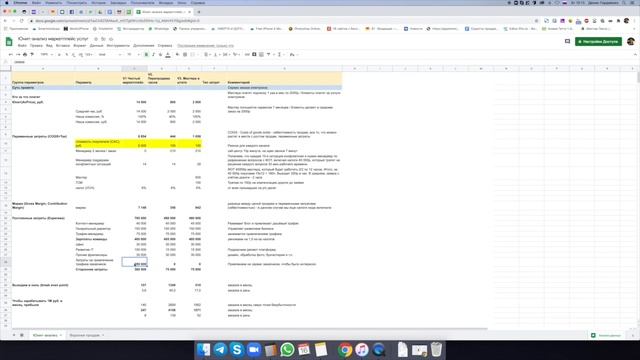Open Telegram from the Dock

(220, 350)
